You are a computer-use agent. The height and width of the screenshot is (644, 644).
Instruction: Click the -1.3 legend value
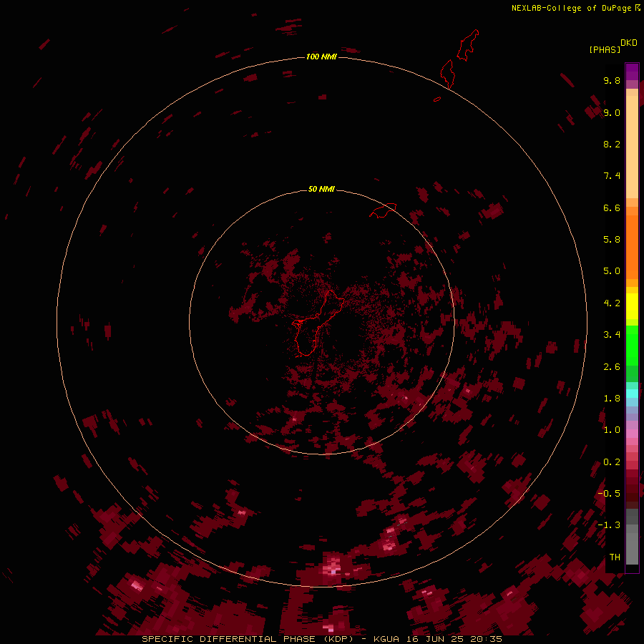[609, 525]
